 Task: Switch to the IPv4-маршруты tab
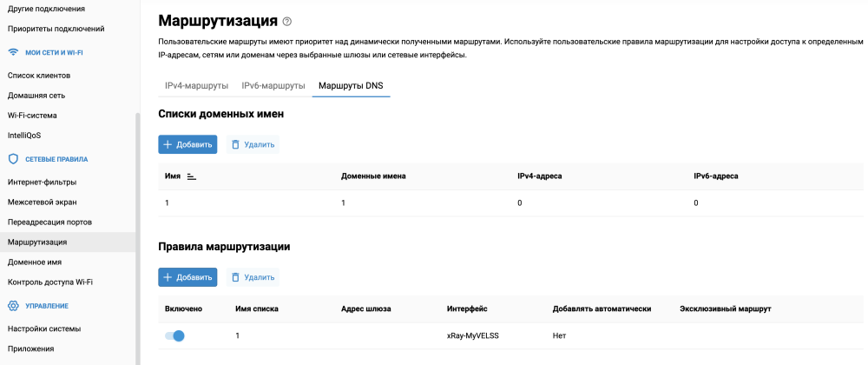(x=196, y=86)
